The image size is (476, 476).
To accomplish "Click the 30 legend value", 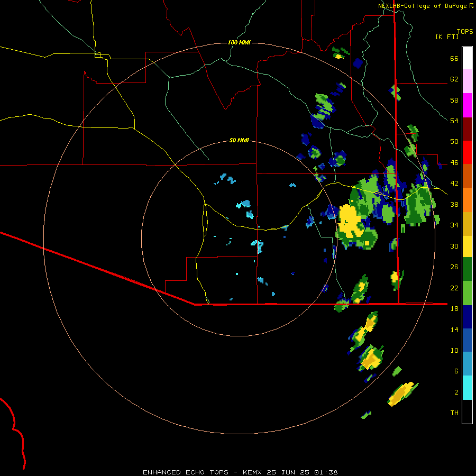I will (x=454, y=246).
